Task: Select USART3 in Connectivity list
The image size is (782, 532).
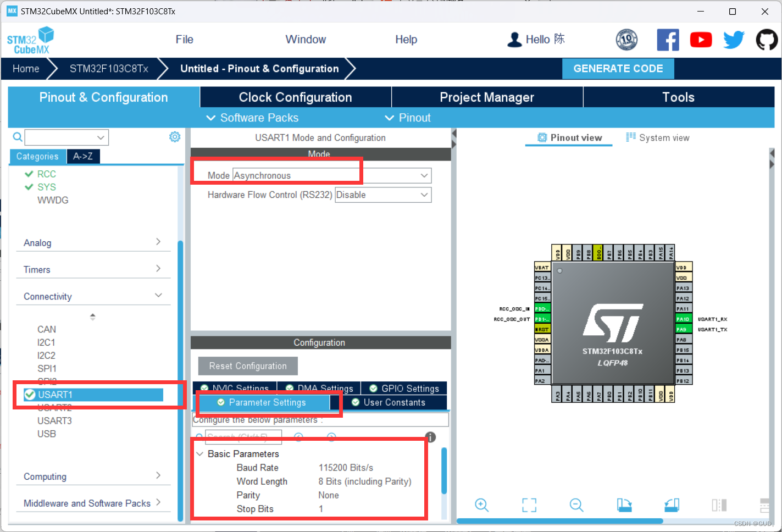Action: [x=54, y=420]
